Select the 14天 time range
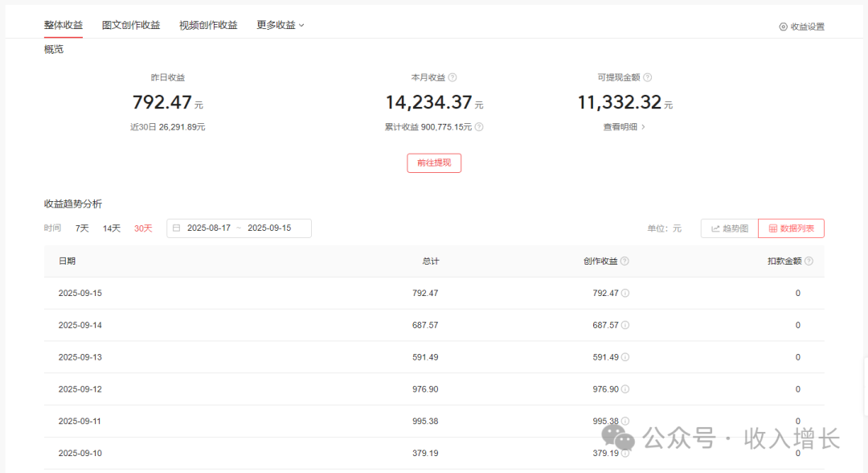Screen dimensions: 868x473 (x=111, y=228)
